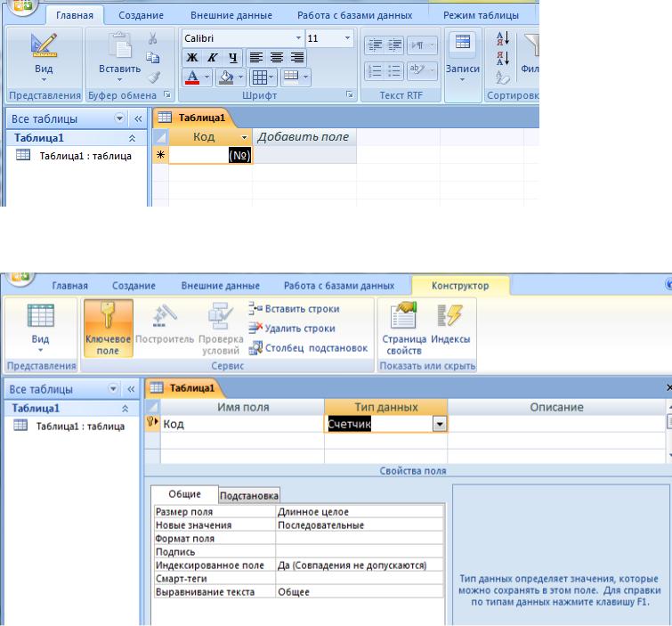Open fill color dropdown arrow
Image resolution: width=672 pixels, height=626 pixels.
tap(240, 77)
